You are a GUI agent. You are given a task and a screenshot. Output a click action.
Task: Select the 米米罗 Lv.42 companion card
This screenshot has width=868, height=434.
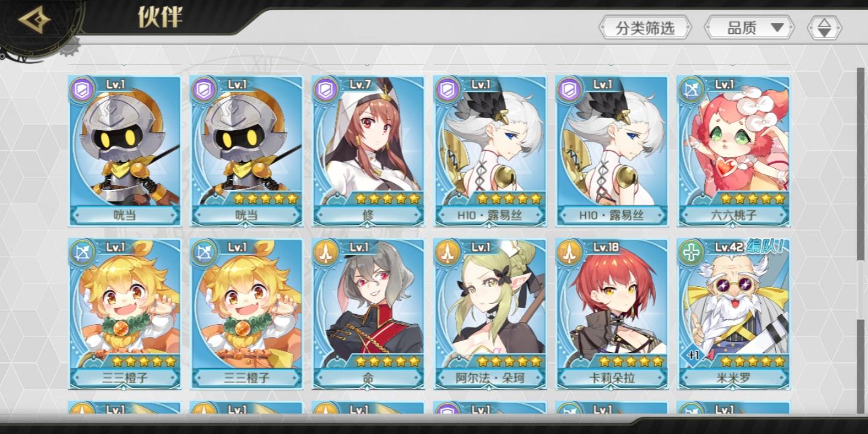point(734,314)
